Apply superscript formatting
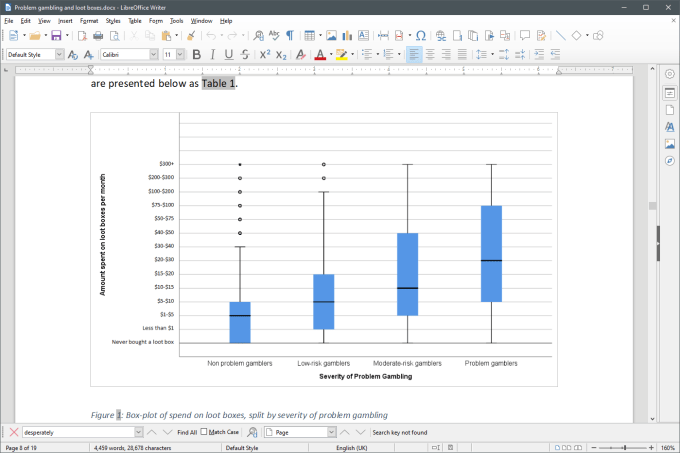Screen dimensions: 680x453 pyautogui.click(x=265, y=54)
